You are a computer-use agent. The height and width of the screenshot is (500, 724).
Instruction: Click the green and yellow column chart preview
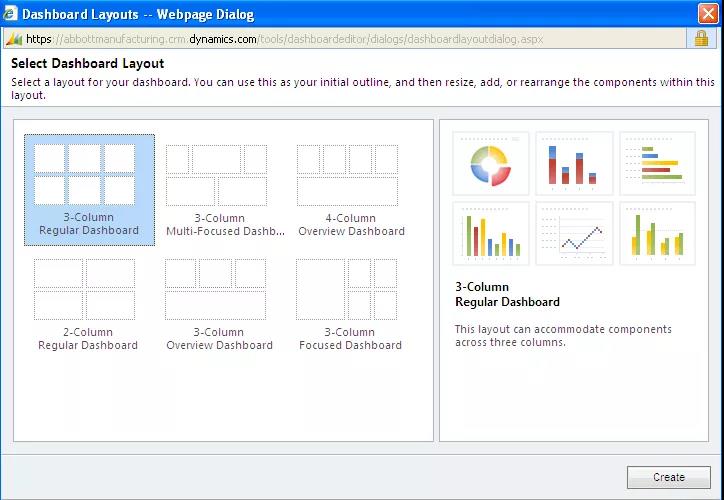[x=657, y=233]
